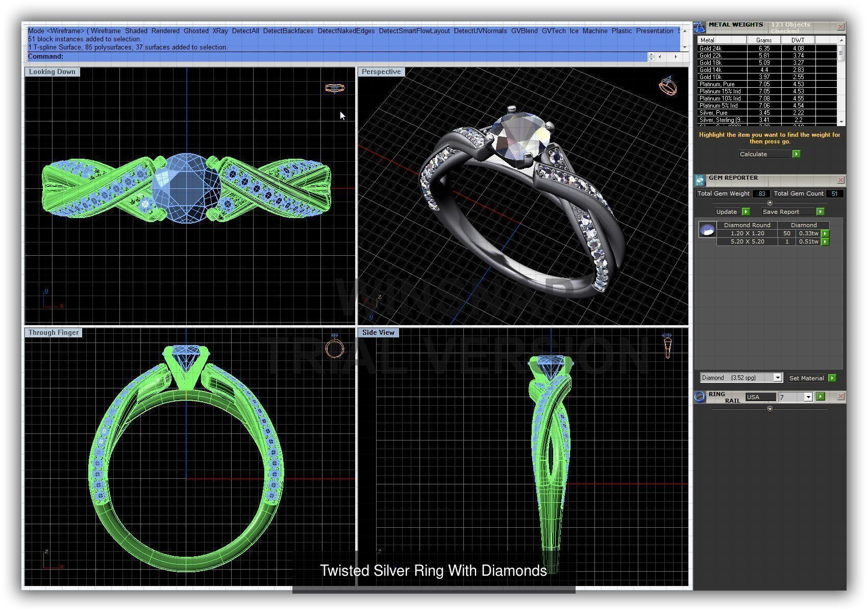Select the 1.20 X 1.20 gem row

(x=773, y=233)
